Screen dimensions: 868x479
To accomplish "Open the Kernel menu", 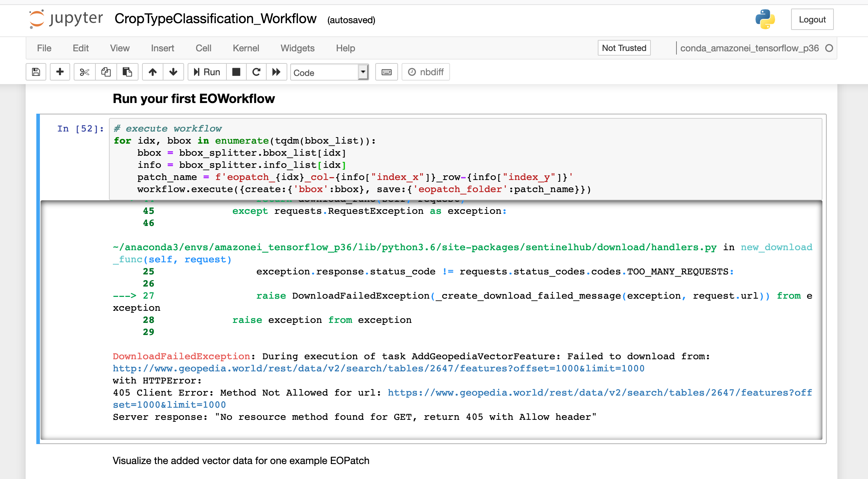I will pos(246,48).
